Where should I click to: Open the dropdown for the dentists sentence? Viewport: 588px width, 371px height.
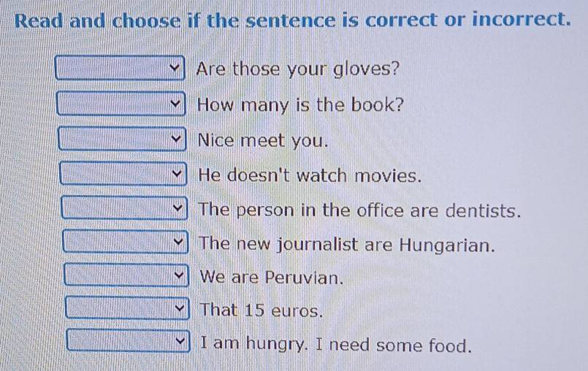(124, 210)
